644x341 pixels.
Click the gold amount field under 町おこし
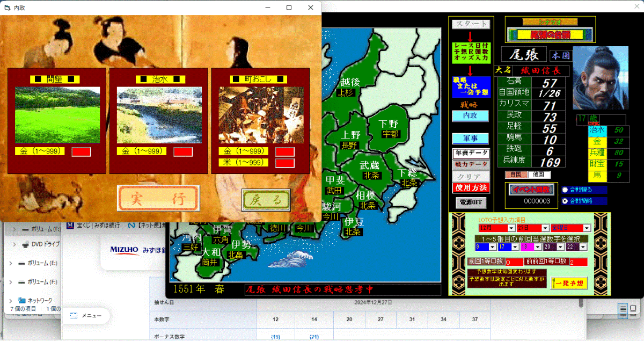285,152
